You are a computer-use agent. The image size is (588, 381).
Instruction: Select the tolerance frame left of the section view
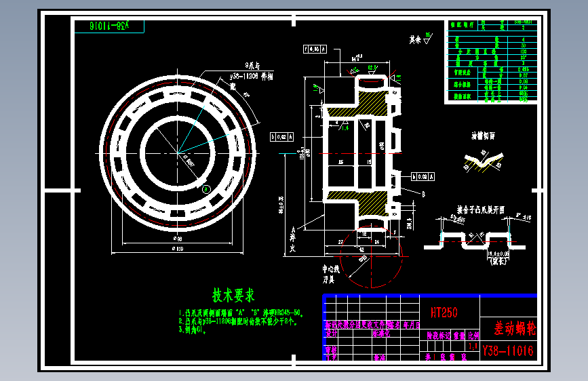281,137
